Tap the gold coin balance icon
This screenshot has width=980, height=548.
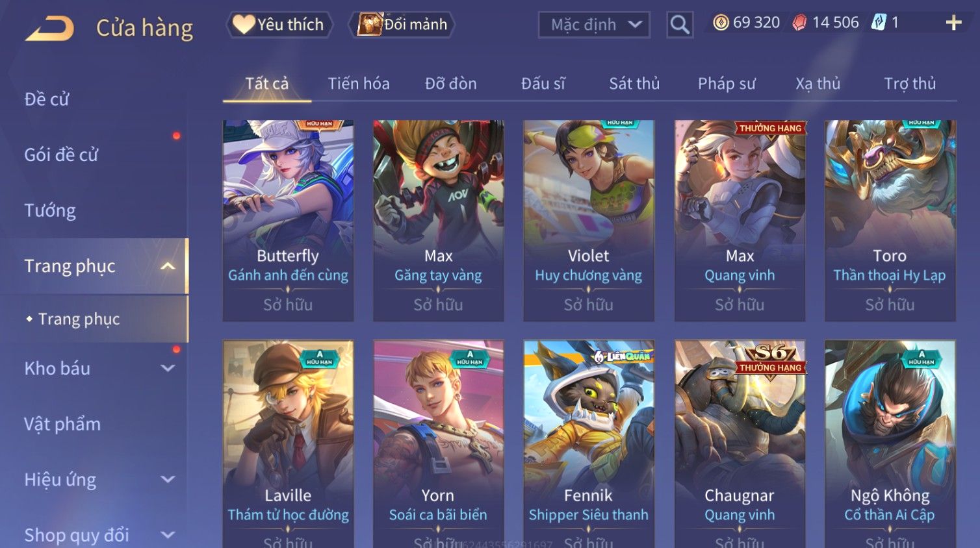click(721, 23)
